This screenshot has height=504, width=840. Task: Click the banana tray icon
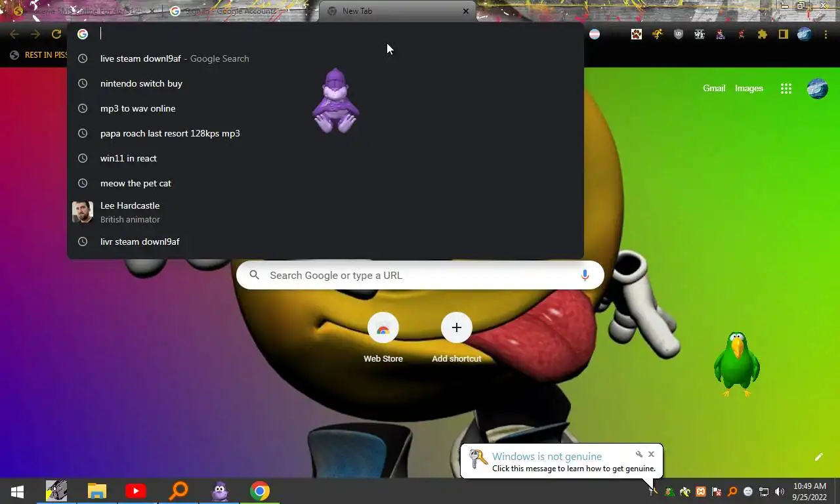[685, 492]
